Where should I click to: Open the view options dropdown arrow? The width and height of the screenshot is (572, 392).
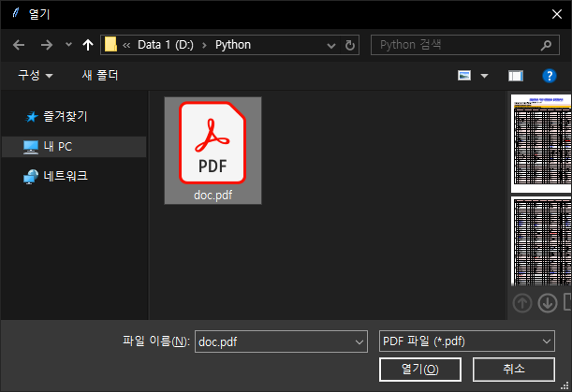[x=484, y=76]
